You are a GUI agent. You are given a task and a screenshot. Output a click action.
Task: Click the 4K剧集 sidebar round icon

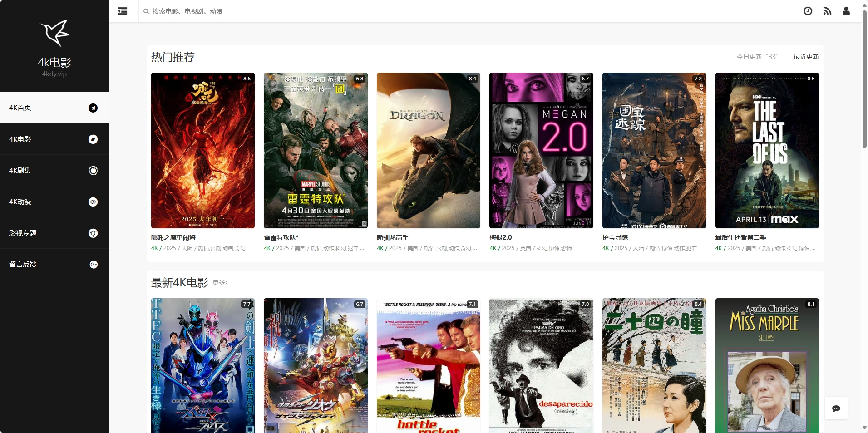(93, 171)
